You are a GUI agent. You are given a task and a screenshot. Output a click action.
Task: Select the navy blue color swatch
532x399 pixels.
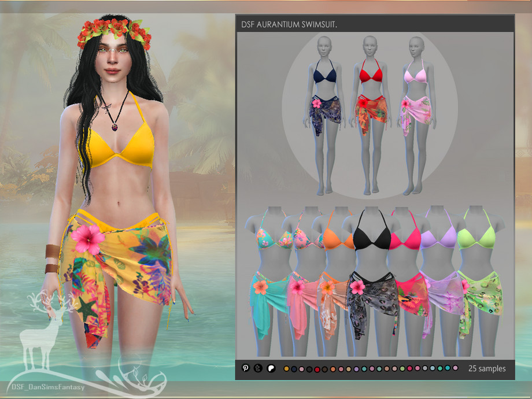(x=294, y=369)
